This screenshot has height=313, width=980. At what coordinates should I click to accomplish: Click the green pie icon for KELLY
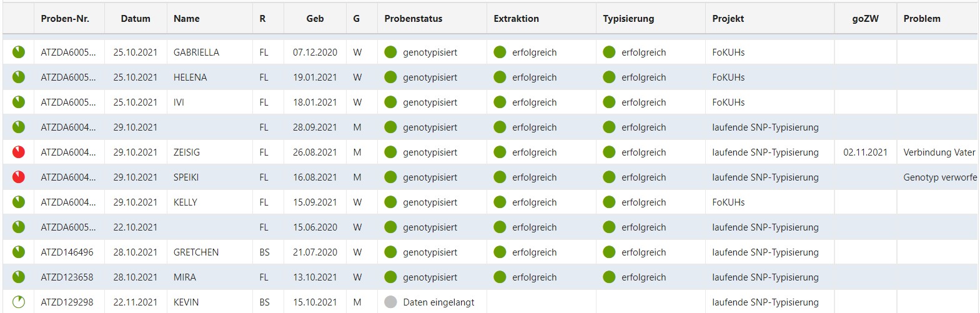(x=19, y=202)
